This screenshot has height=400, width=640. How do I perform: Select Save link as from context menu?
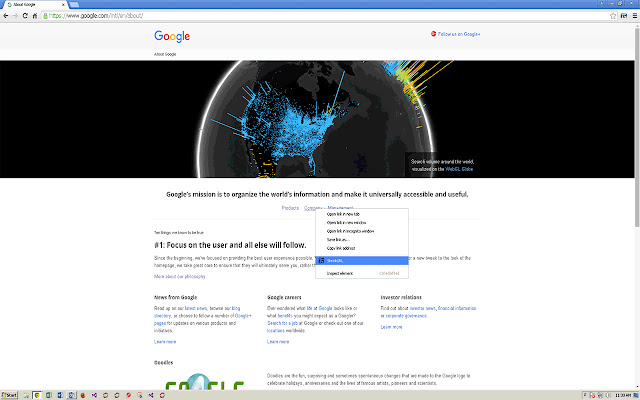362,240
